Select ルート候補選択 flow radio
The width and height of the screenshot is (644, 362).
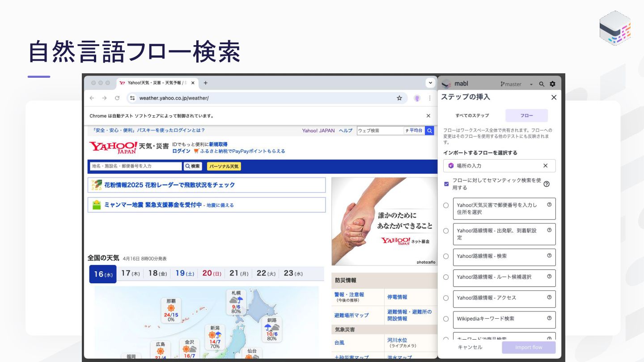446,277
